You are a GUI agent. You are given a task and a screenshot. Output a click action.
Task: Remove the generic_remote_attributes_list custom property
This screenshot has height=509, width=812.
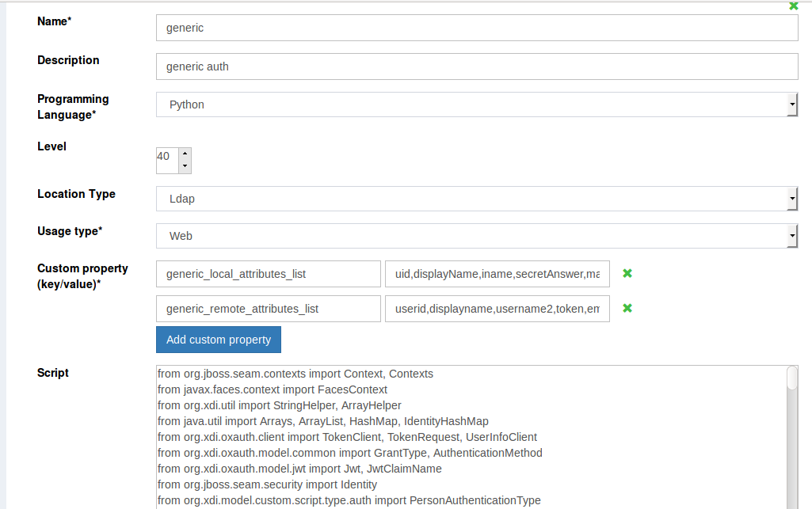(x=627, y=309)
